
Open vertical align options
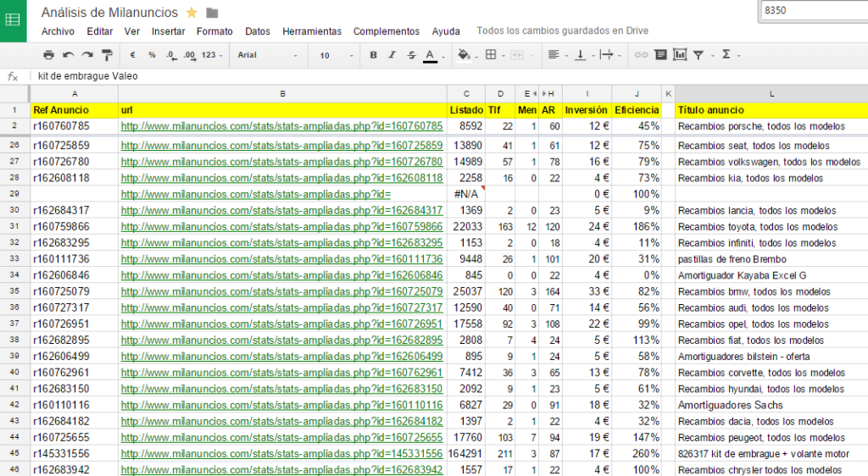tap(580, 55)
